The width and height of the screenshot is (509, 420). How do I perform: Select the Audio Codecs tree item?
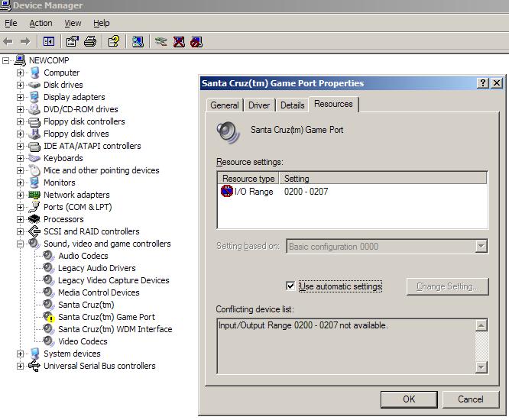click(x=83, y=256)
